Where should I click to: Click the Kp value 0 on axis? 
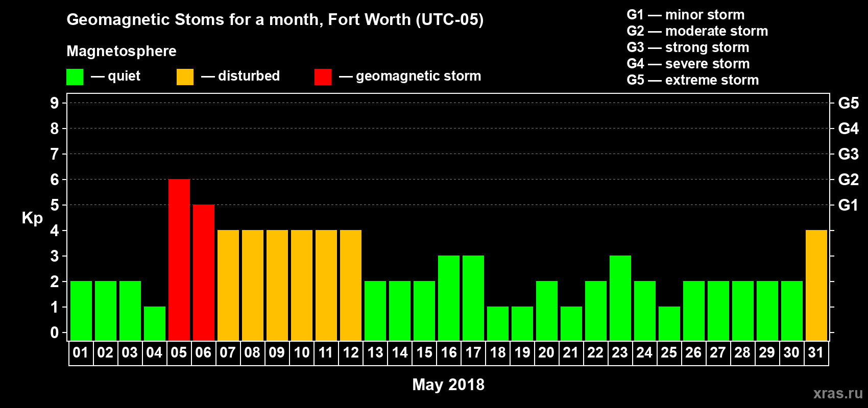click(x=55, y=333)
